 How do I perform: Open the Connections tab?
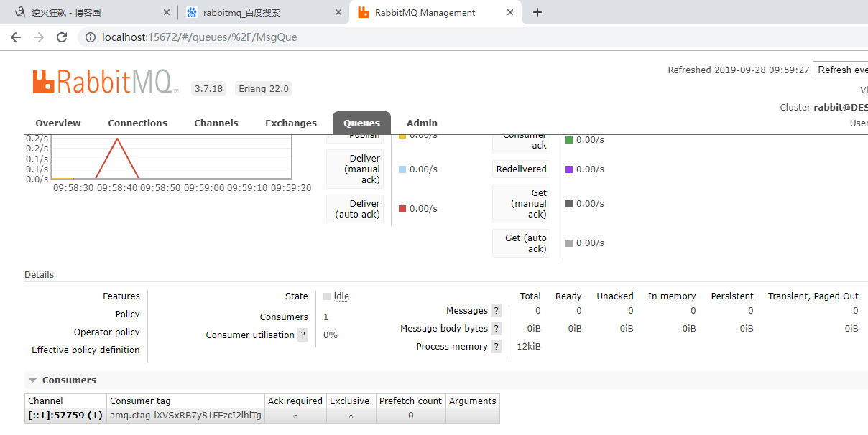pos(138,123)
